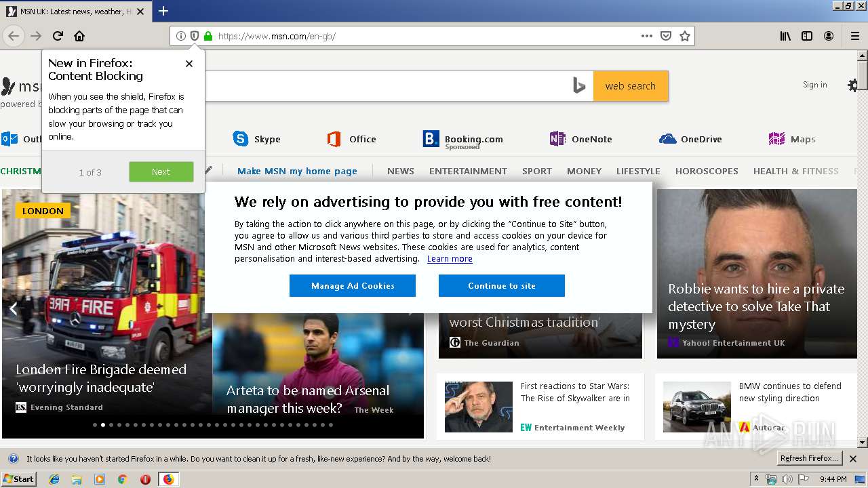
Task: Open HEALTH & FITNESS navigation tab
Action: pyautogui.click(x=796, y=171)
